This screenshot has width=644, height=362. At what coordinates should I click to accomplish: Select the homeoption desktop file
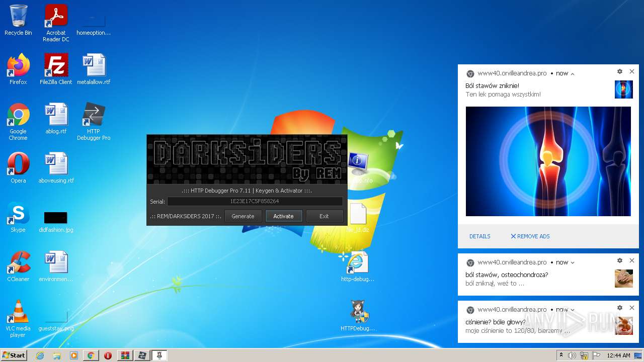coord(94,23)
